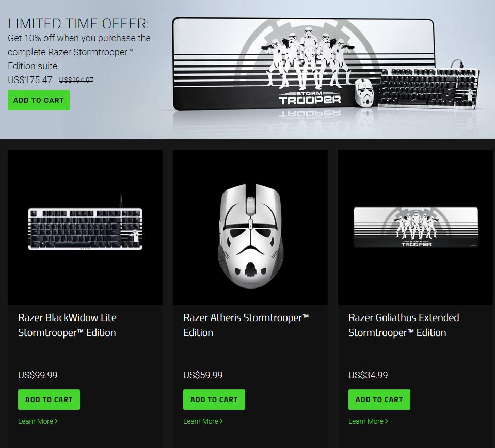Click the US$175.47 discounted bundle price
Screen dimensions: 495x448
click(30, 79)
